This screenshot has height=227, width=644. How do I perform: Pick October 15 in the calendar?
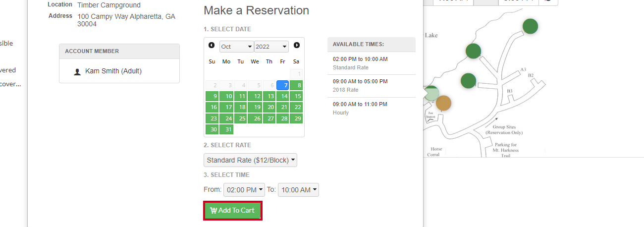tap(296, 96)
